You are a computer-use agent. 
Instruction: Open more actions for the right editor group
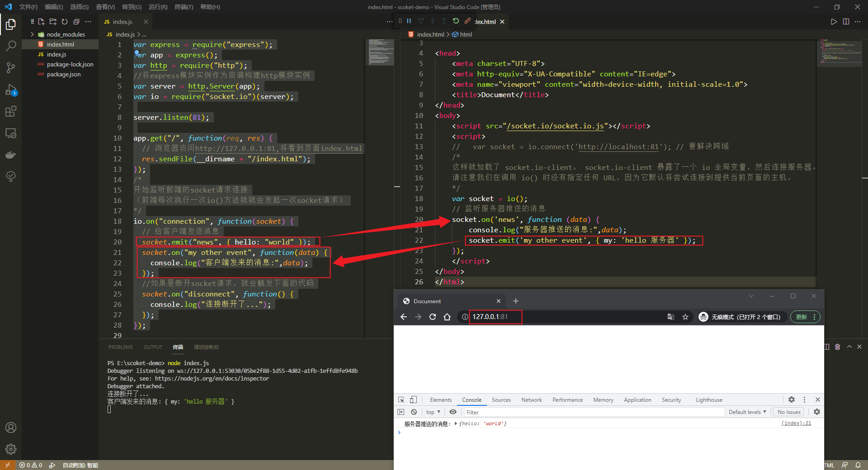pyautogui.click(x=858, y=22)
